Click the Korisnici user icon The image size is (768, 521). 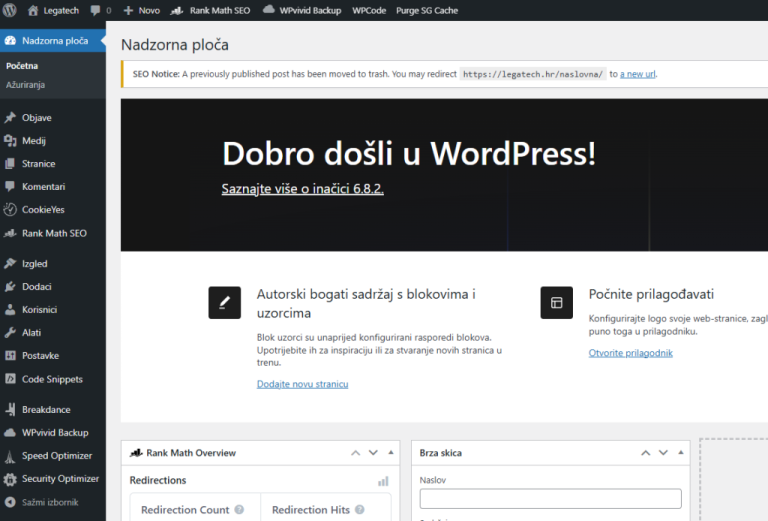coord(10,309)
